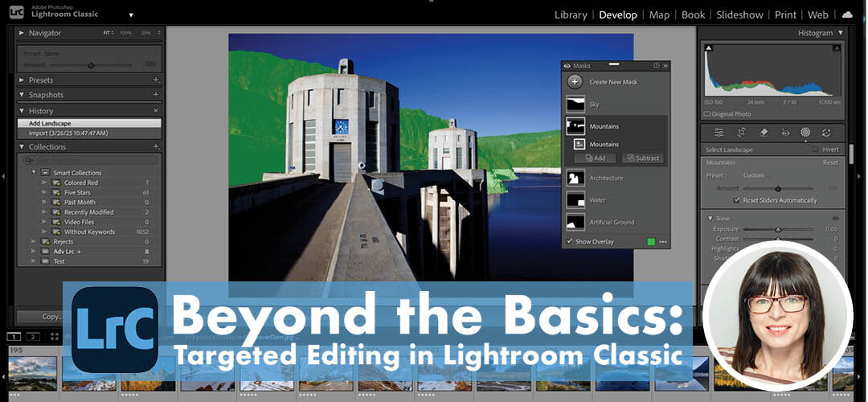Image resolution: width=868 pixels, height=402 pixels.
Task: Switch to the Slideshow module
Action: 739,15
